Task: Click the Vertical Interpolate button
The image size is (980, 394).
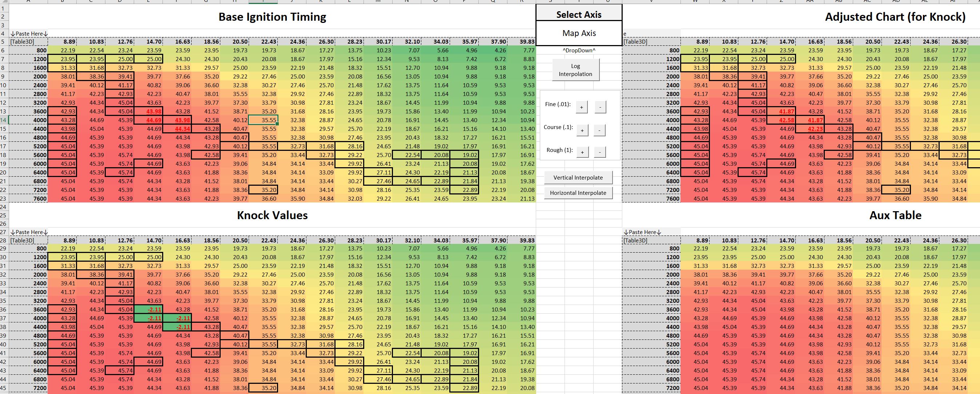Action: pos(578,178)
